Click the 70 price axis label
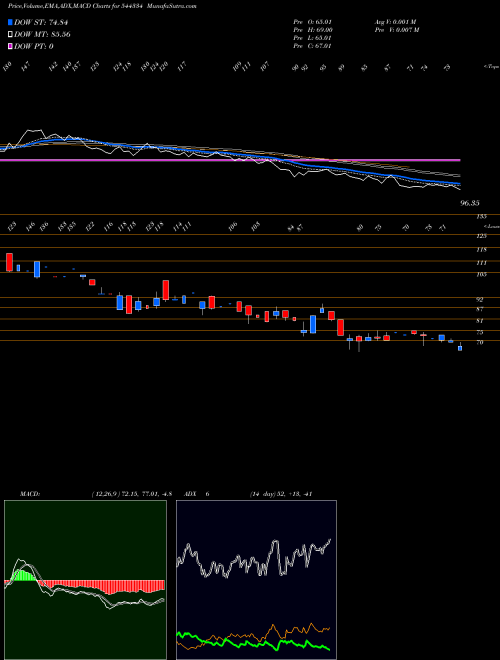The height and width of the screenshot is (660, 500). (x=480, y=343)
